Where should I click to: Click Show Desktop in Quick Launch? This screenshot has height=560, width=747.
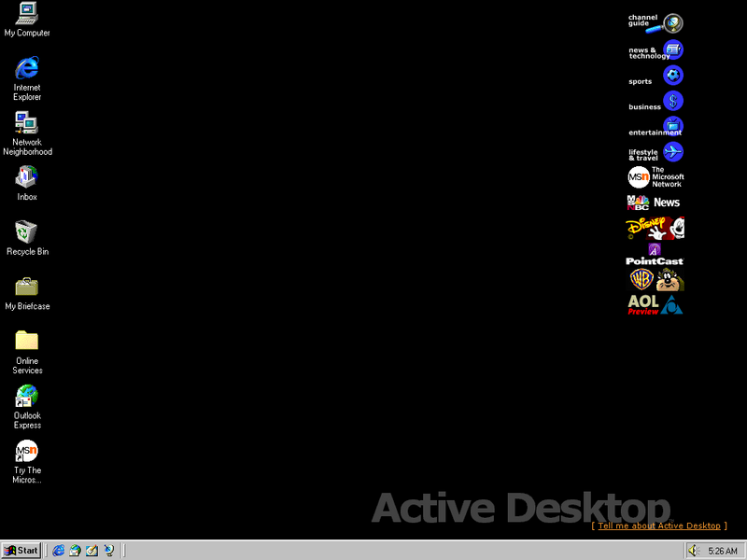pyautogui.click(x=92, y=551)
